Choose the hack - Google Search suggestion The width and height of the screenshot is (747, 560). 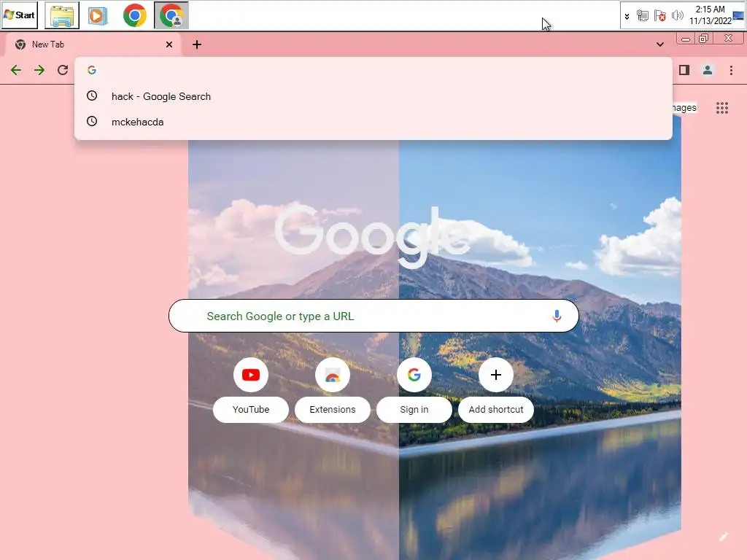click(x=373, y=96)
